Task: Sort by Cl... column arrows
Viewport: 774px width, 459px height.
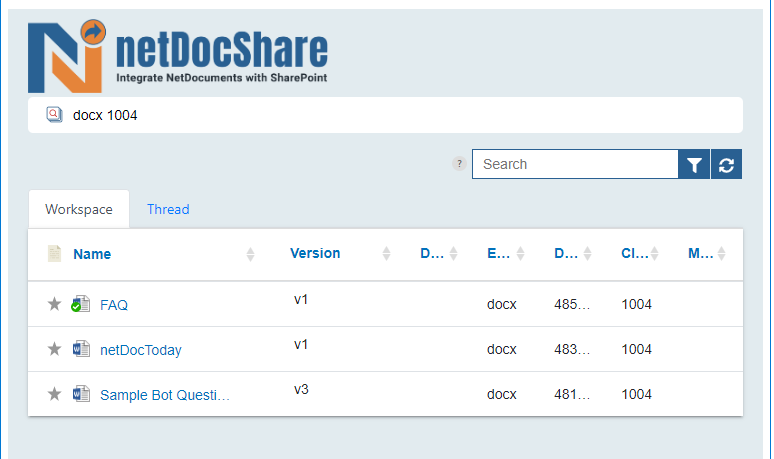Action: [x=655, y=254]
